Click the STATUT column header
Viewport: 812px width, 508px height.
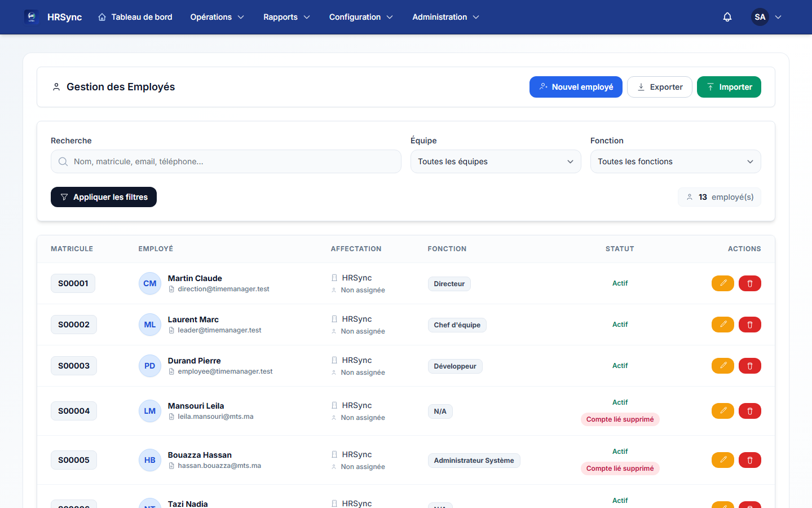click(620, 249)
